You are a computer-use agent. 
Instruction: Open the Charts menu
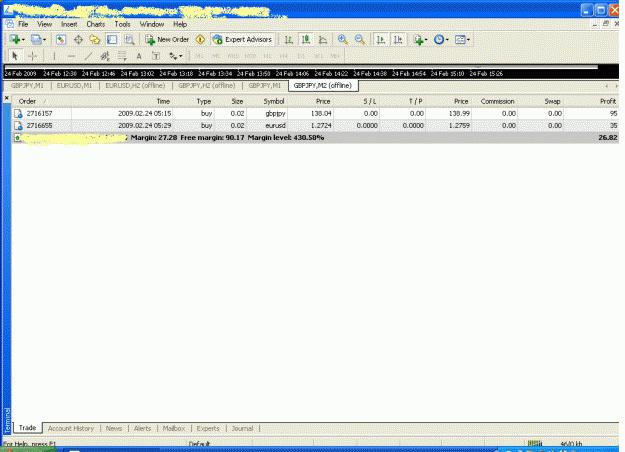96,24
